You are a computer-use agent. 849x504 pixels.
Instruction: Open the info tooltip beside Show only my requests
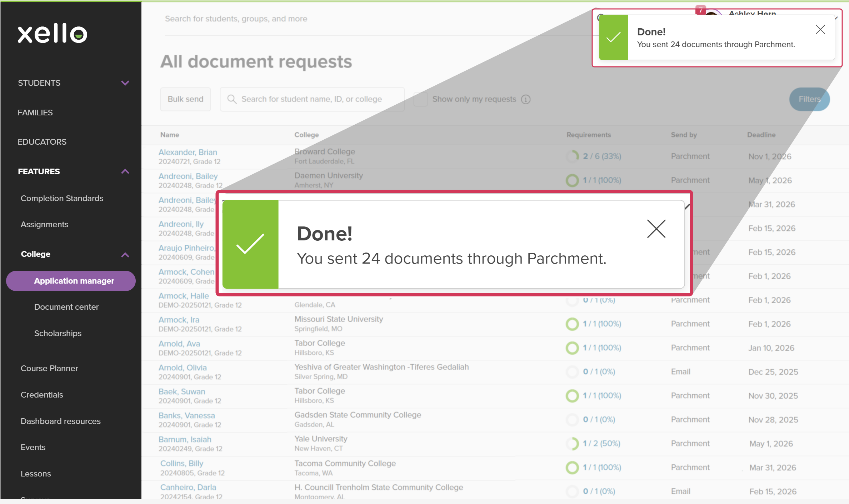point(526,99)
